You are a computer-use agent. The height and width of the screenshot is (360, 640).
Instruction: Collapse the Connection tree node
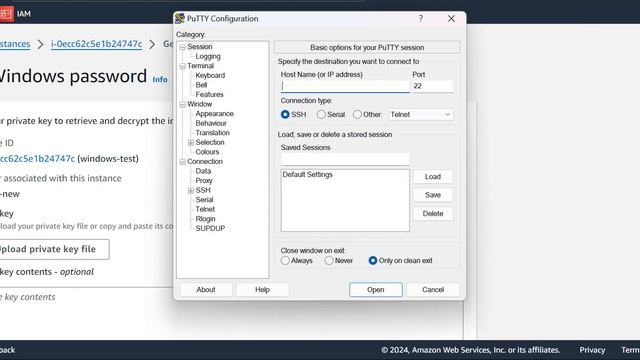tap(182, 162)
